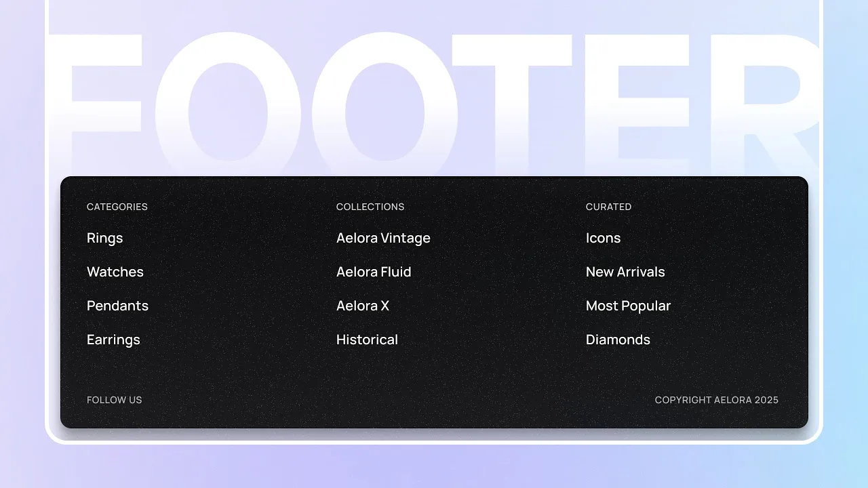Open the Earrings category
Viewport: 868px width, 488px height.
[x=113, y=340]
